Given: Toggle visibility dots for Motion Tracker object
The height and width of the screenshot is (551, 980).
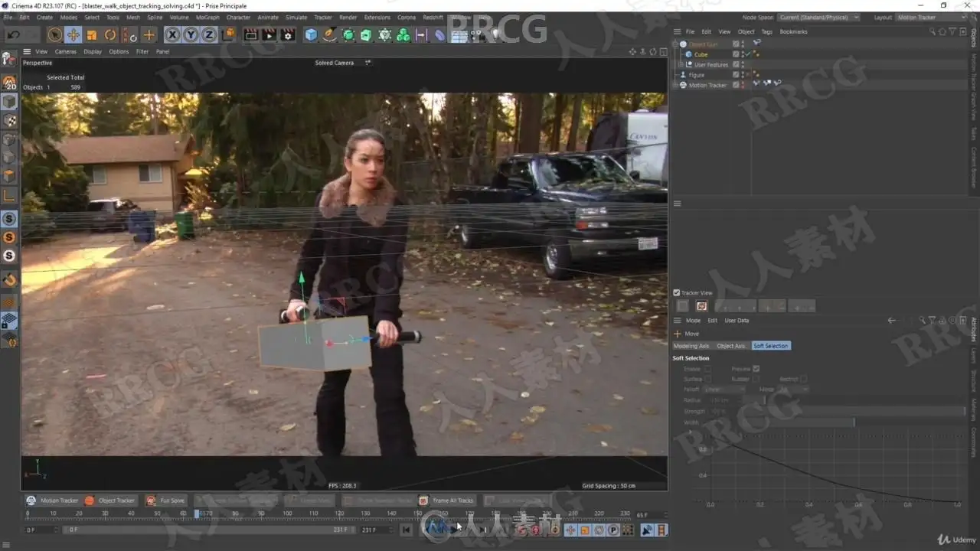Looking at the screenshot, I should pyautogui.click(x=743, y=85).
